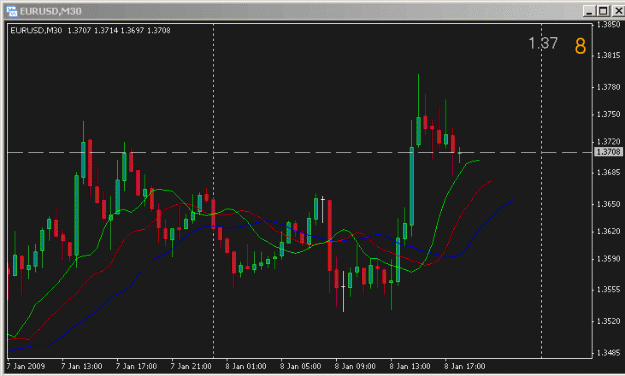Click the 8 Jan 01:00 time label
Image resolution: width=625 pixels, height=376 pixels.
[x=246, y=366]
